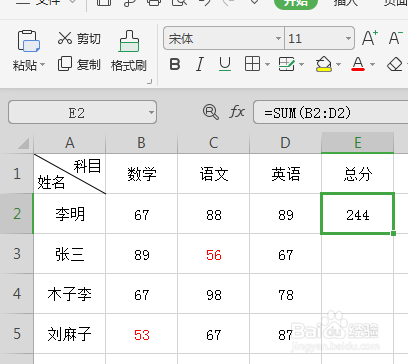Select the 总分 header cell
408x364 pixels.
click(358, 174)
